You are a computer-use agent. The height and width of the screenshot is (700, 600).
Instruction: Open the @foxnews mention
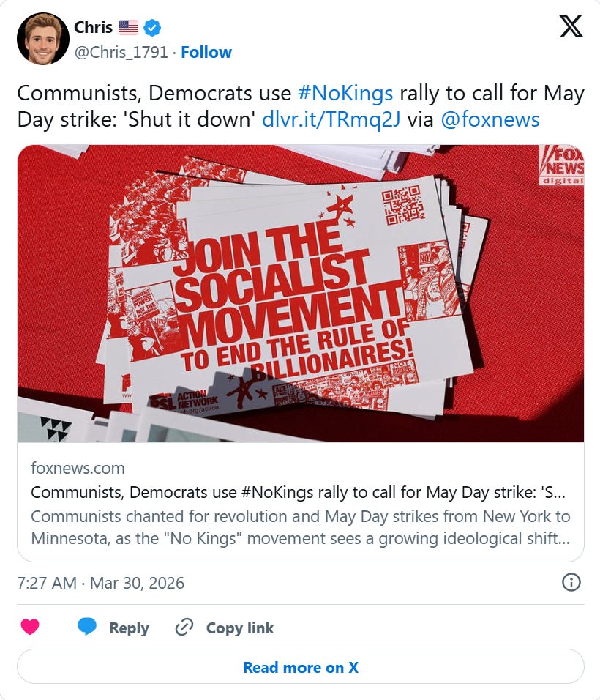pyautogui.click(x=490, y=119)
